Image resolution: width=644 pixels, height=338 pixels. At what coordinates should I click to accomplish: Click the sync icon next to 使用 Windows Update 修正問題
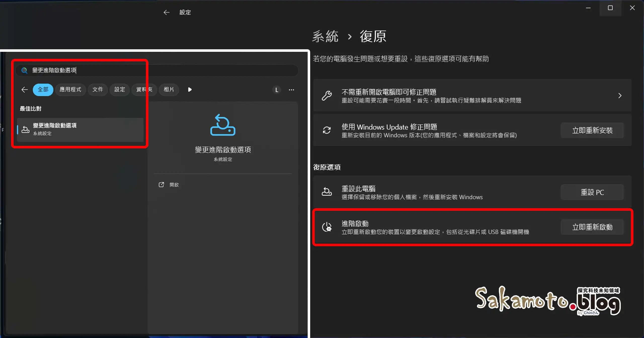(x=327, y=130)
